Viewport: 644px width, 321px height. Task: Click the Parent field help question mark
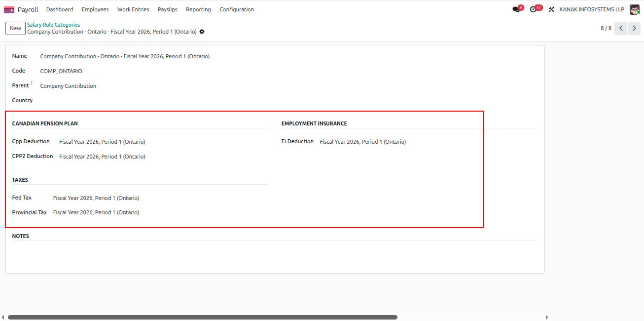(x=32, y=83)
